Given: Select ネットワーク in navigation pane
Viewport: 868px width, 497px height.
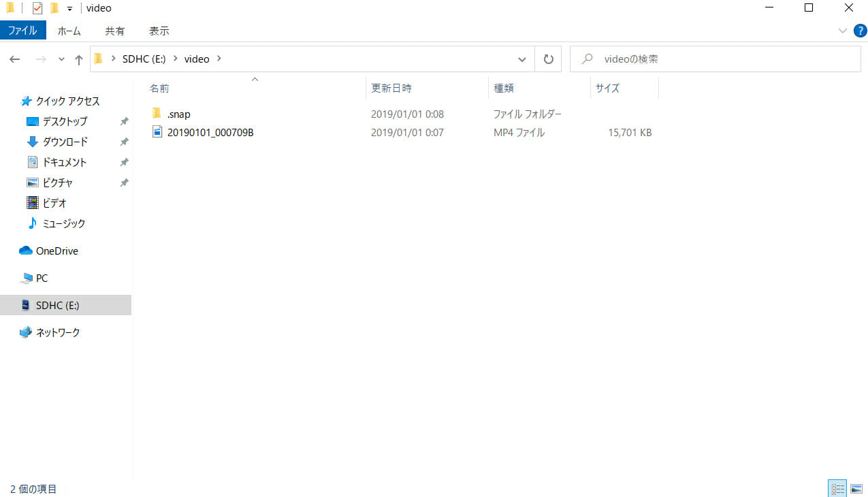Looking at the screenshot, I should (58, 332).
